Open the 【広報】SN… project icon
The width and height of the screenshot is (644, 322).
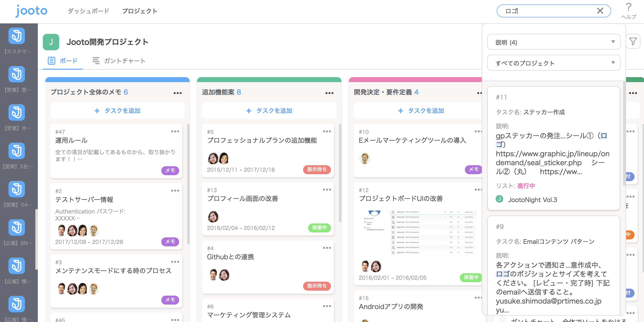[16, 227]
